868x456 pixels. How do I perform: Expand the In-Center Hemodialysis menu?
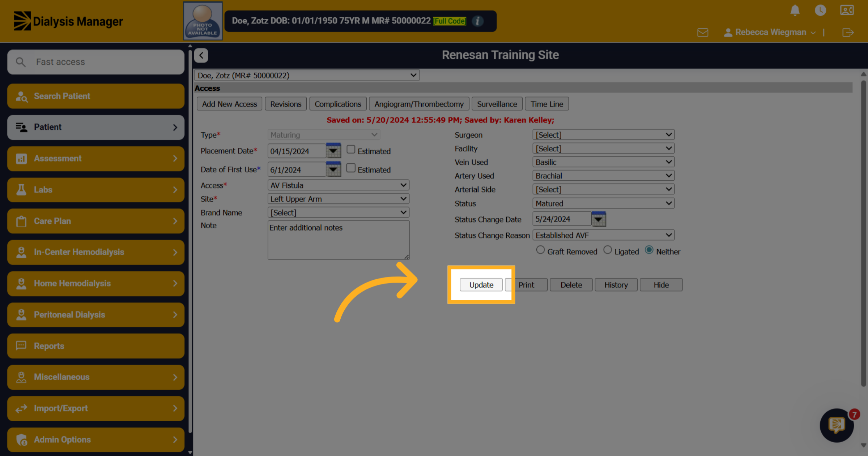(x=96, y=252)
